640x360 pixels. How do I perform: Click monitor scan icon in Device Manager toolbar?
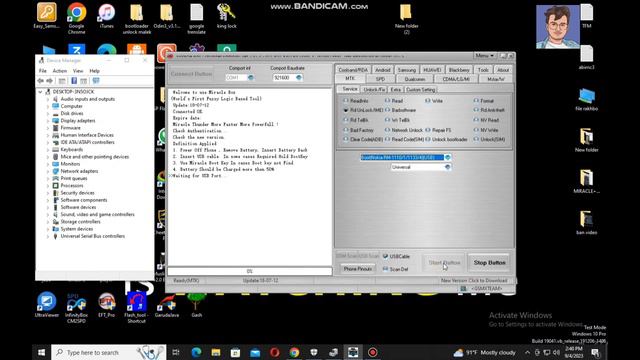[96, 81]
